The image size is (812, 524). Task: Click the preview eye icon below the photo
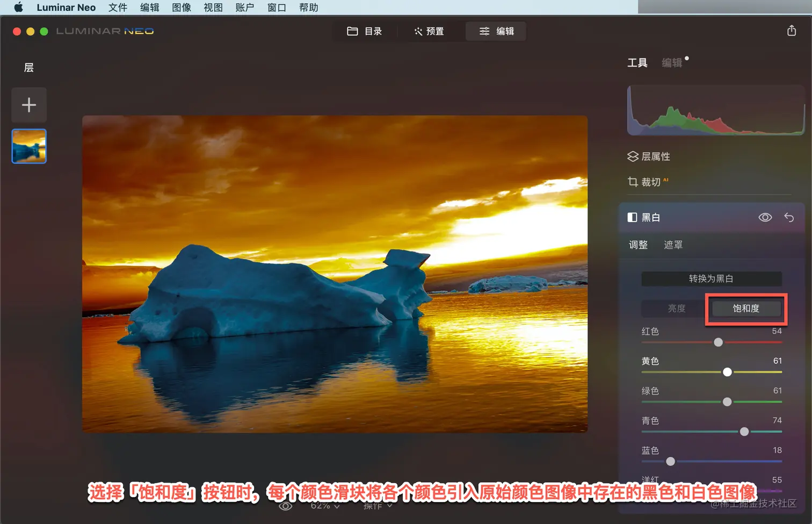286,506
